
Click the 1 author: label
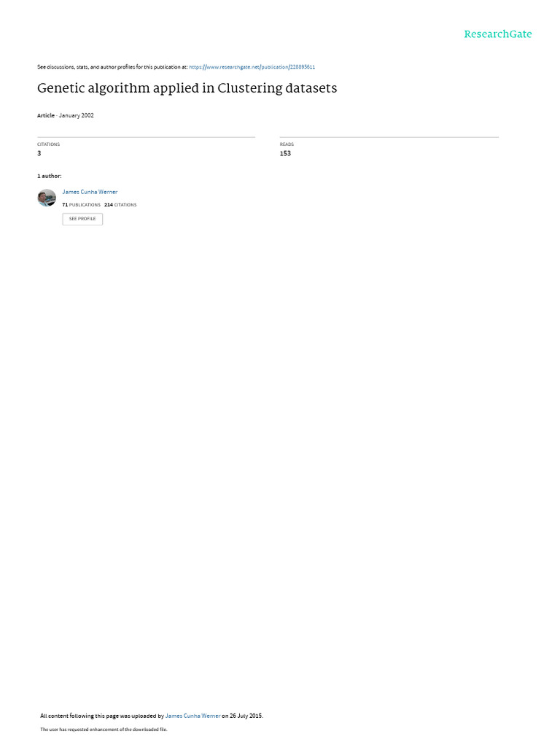pos(49,177)
